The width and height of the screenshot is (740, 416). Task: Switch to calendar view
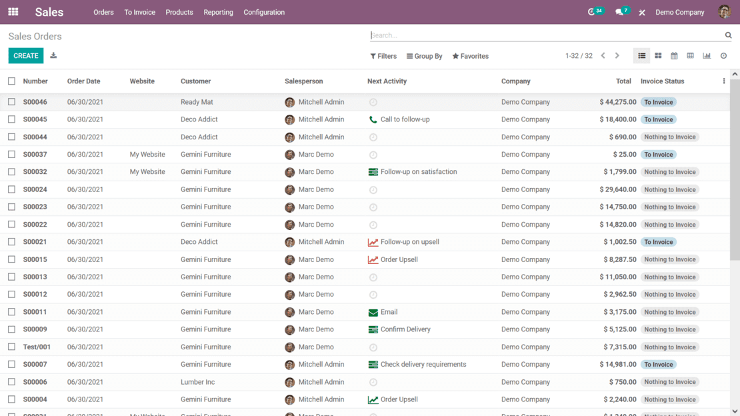[674, 56]
